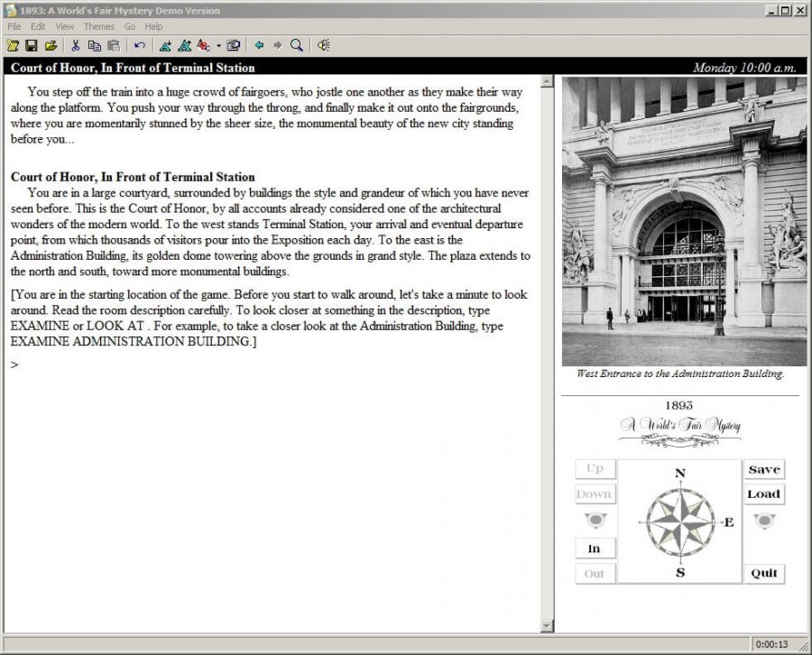Increase font size with the larger-A icon
This screenshot has width=812, height=655.
pos(184,46)
